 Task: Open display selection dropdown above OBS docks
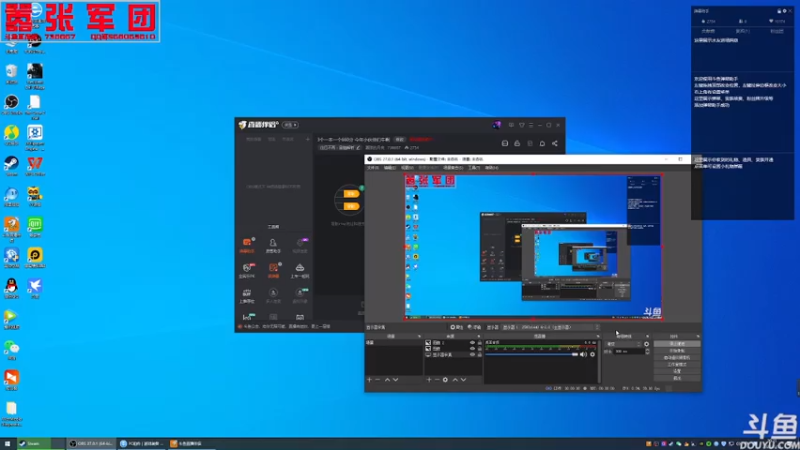tap(551, 328)
